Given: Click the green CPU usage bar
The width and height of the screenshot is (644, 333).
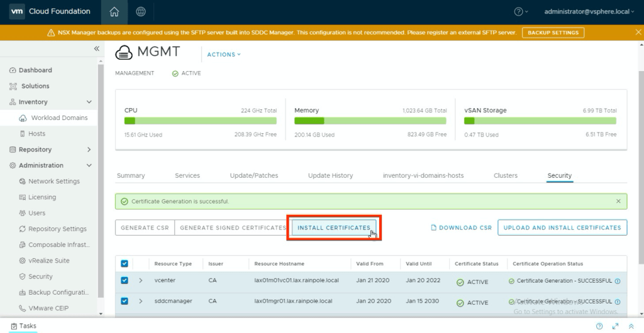Looking at the screenshot, I should coord(130,121).
